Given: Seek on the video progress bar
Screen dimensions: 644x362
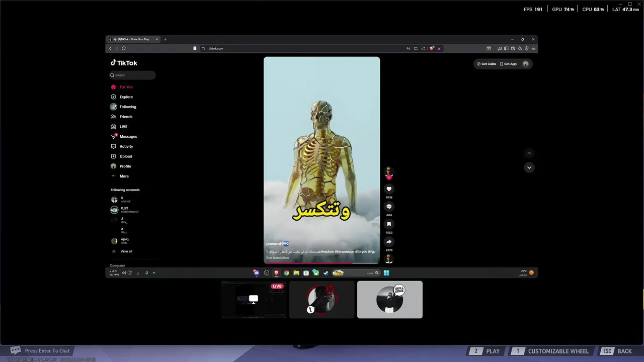Looking at the screenshot, I should pyautogui.click(x=321, y=262).
